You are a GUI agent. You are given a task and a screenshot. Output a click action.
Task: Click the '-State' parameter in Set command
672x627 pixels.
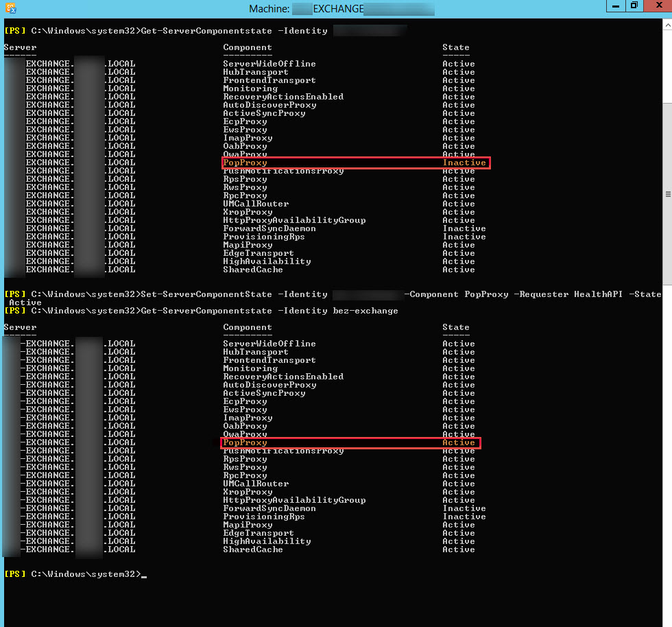pos(645,294)
